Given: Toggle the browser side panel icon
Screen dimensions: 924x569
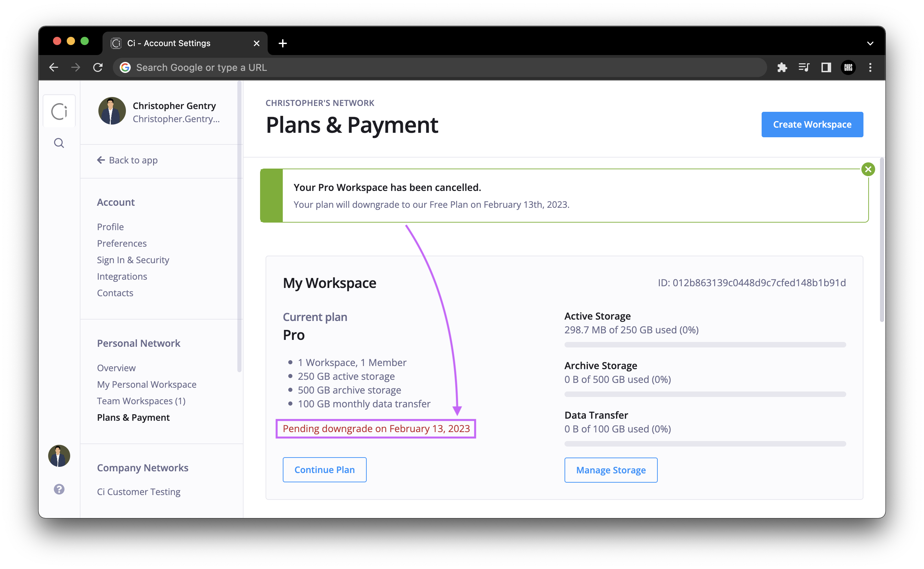Looking at the screenshot, I should tap(826, 67).
